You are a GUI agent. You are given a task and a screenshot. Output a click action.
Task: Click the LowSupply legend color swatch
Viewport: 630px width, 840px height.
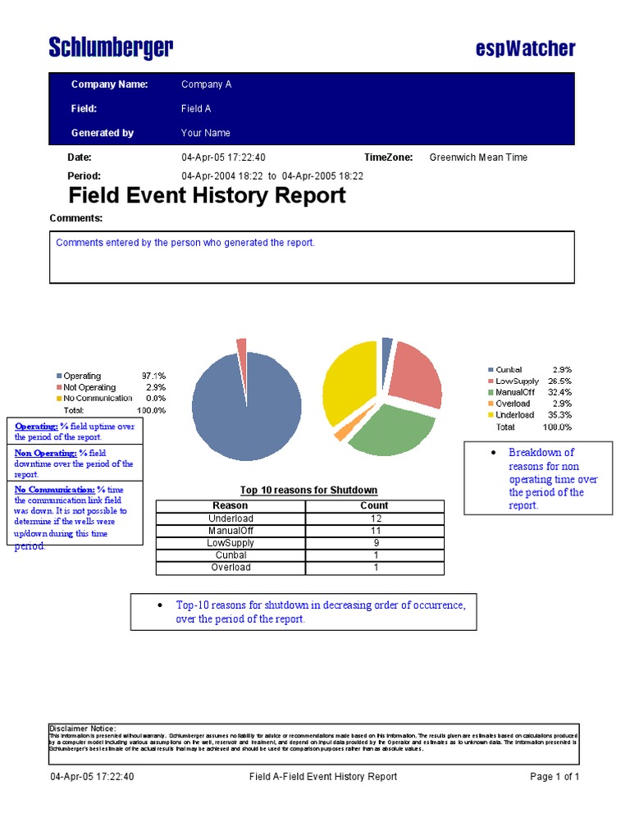(491, 381)
